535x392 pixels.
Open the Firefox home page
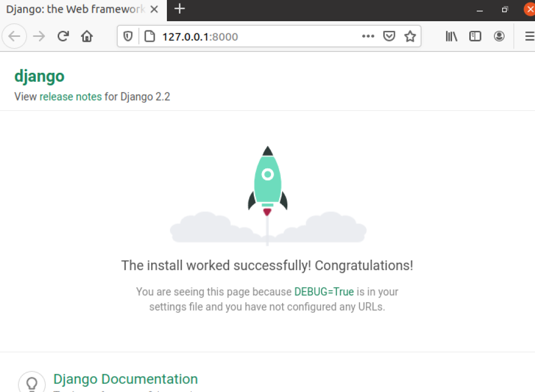tap(87, 36)
